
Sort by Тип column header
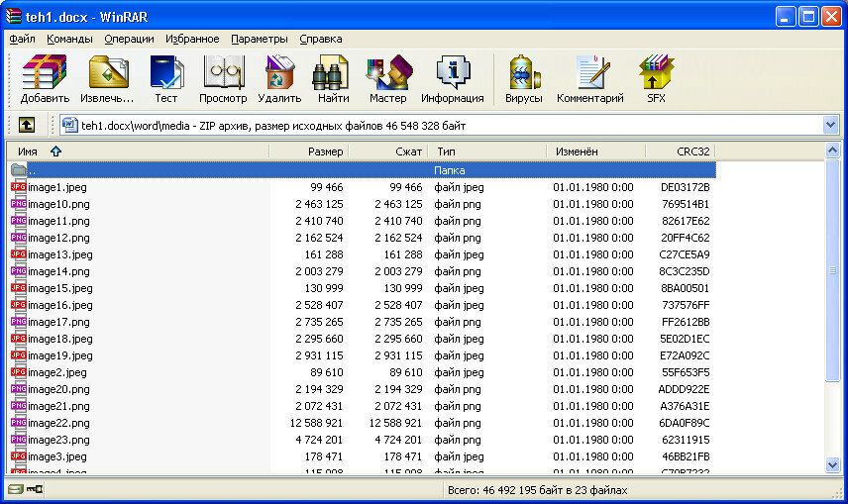coord(487,151)
